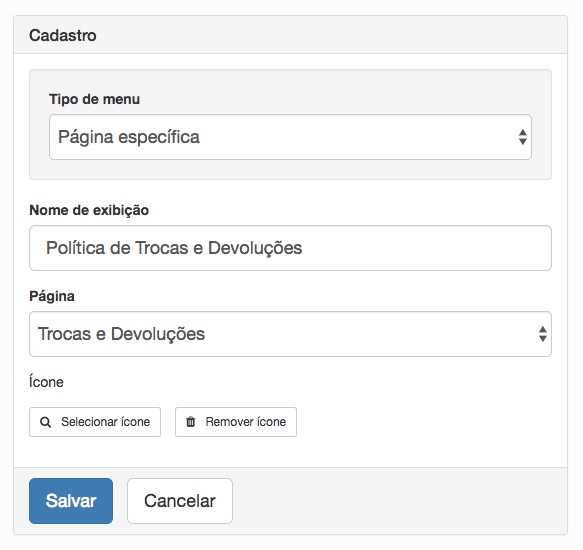
Task: Click the 'Política de Trocas e Devoluções' text
Action: pos(174,248)
